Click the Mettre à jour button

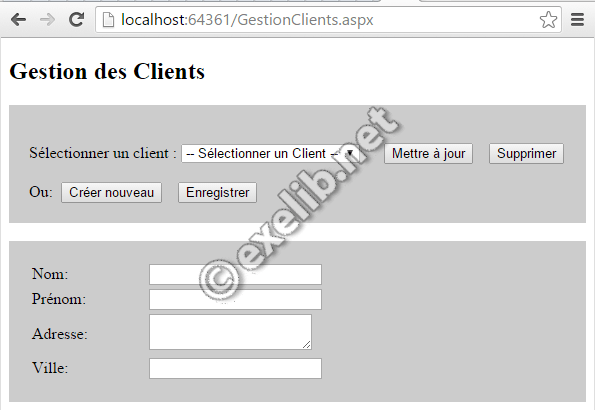pos(428,154)
